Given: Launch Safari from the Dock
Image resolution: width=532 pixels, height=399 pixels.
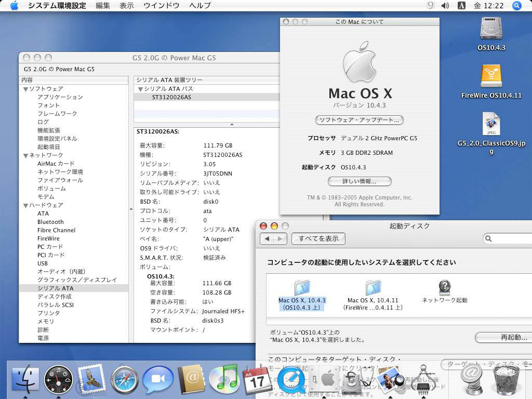Looking at the screenshot, I should point(124,380).
